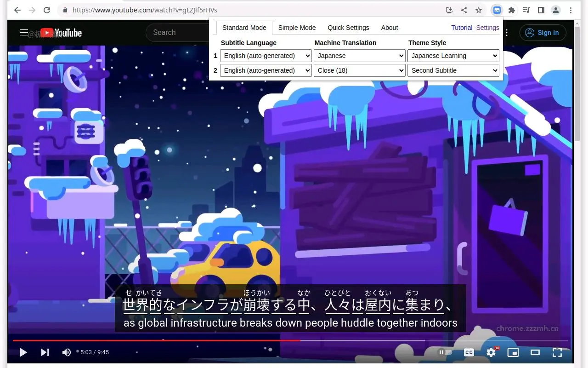588x368 pixels.
Task: Open the subtitle extension icon
Action: (497, 10)
